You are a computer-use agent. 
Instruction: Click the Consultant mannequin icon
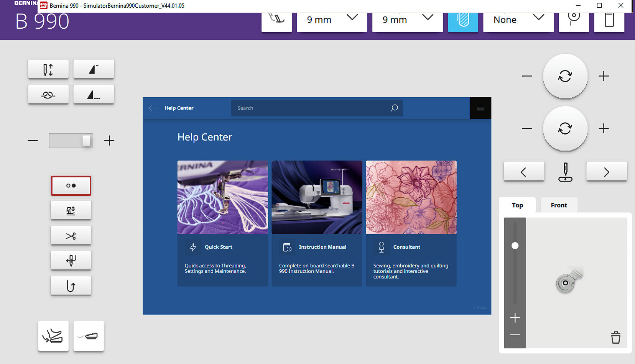pos(382,248)
